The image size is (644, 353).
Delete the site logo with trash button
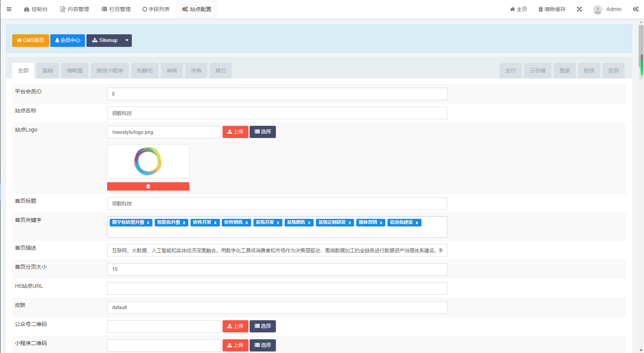point(148,186)
